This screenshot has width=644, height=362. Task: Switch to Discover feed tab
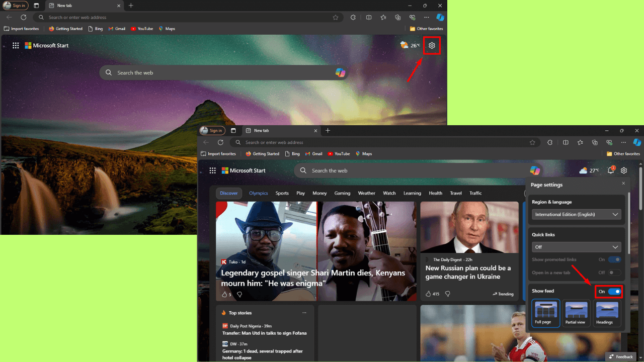(x=229, y=193)
